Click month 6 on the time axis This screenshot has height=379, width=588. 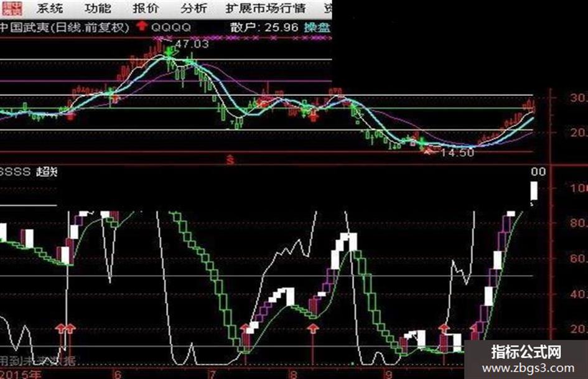(118, 374)
